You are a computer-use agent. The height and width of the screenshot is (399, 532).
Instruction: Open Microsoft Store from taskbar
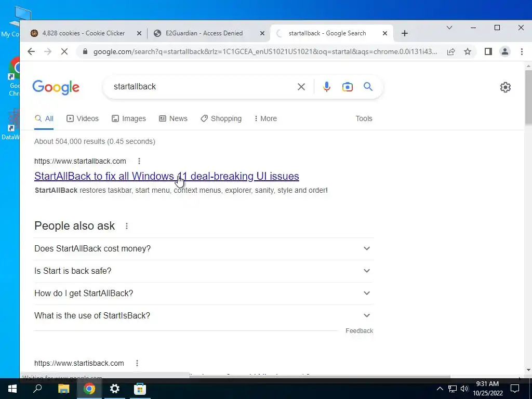[x=140, y=389]
